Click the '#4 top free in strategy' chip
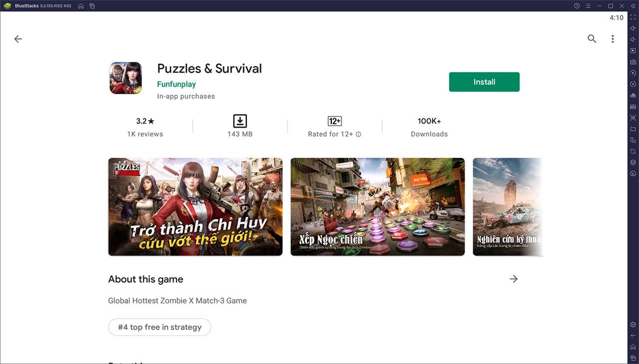Viewport: 639px width, 364px height. pos(160,327)
